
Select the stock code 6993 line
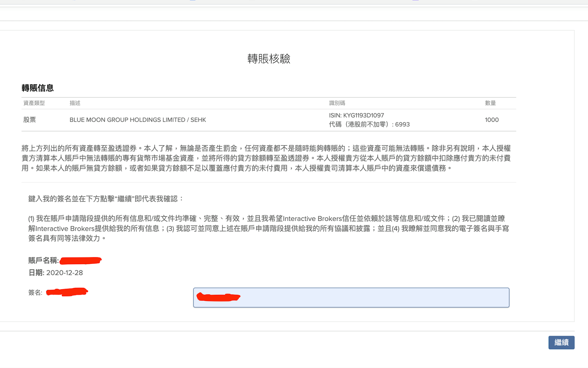pos(369,124)
